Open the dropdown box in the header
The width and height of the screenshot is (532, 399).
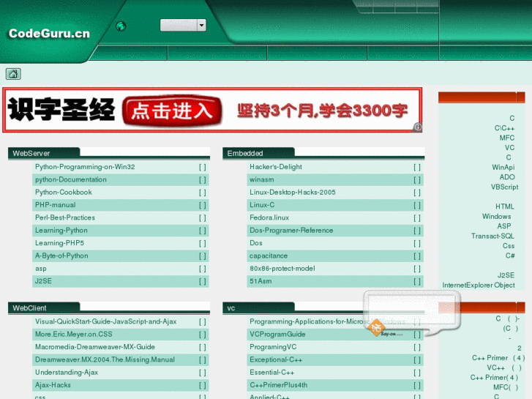coord(183,26)
